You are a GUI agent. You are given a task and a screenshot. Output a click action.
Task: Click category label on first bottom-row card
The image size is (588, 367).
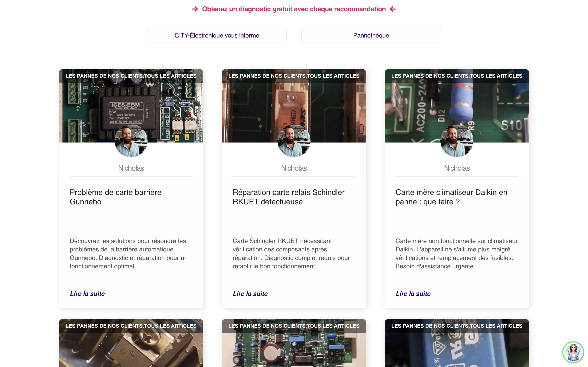pos(131,326)
